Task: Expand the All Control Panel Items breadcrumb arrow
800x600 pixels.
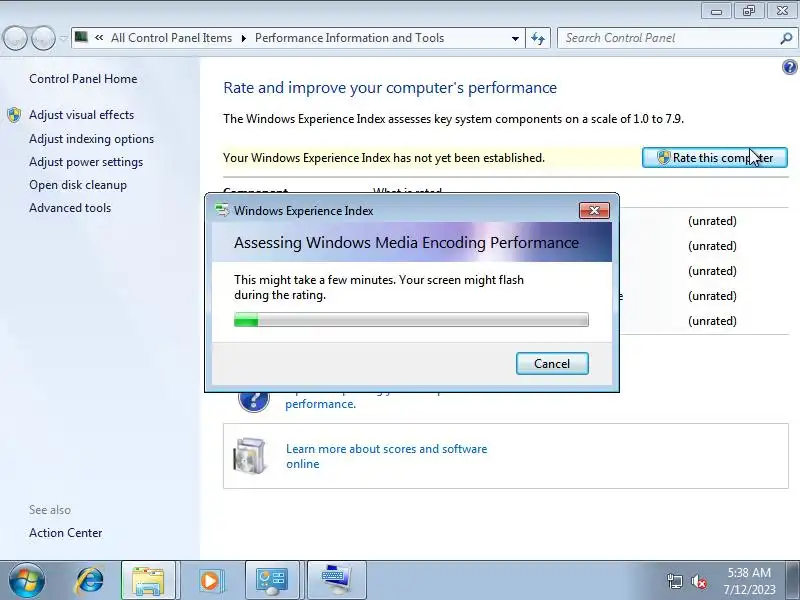Action: click(x=243, y=38)
